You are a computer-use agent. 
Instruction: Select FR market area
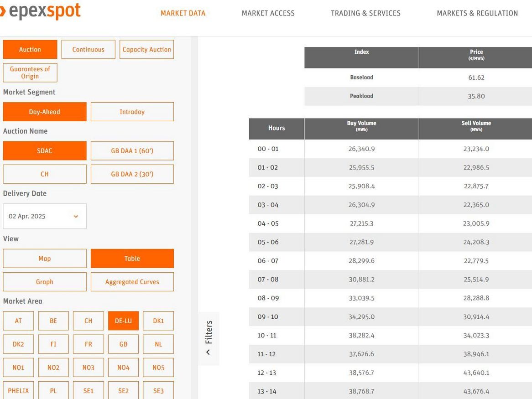tap(88, 344)
